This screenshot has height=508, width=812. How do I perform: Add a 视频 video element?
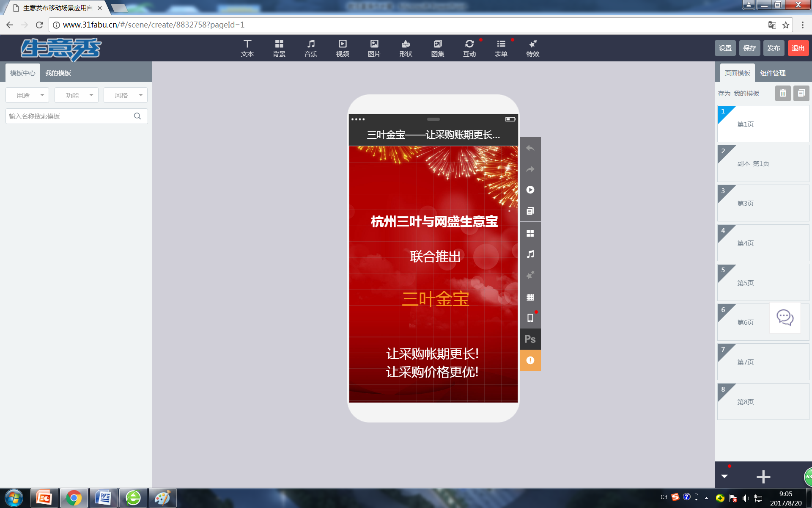(x=343, y=48)
